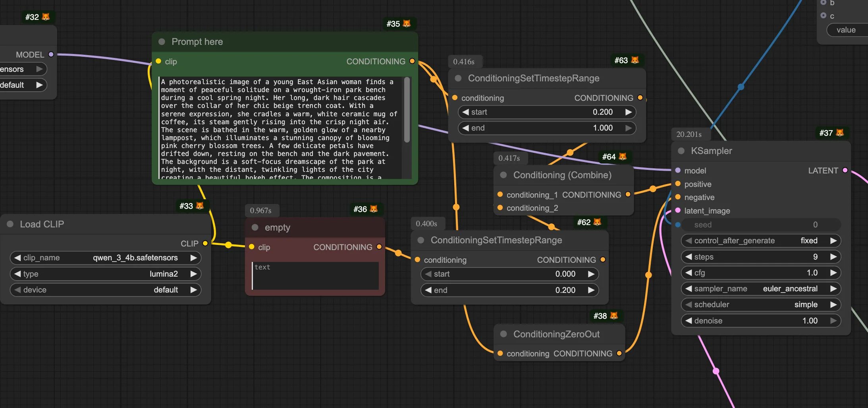The height and width of the screenshot is (408, 868).
Task: Click the fox badge on node #38
Action: pyautogui.click(x=614, y=316)
